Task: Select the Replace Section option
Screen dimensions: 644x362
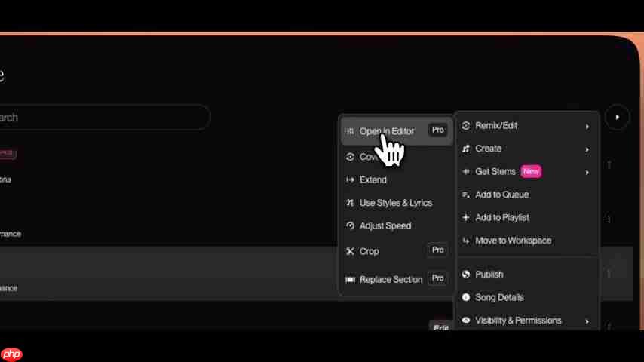Action: [397, 279]
